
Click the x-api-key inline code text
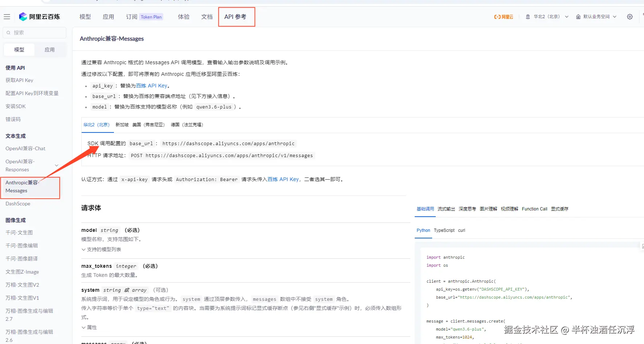point(135,180)
